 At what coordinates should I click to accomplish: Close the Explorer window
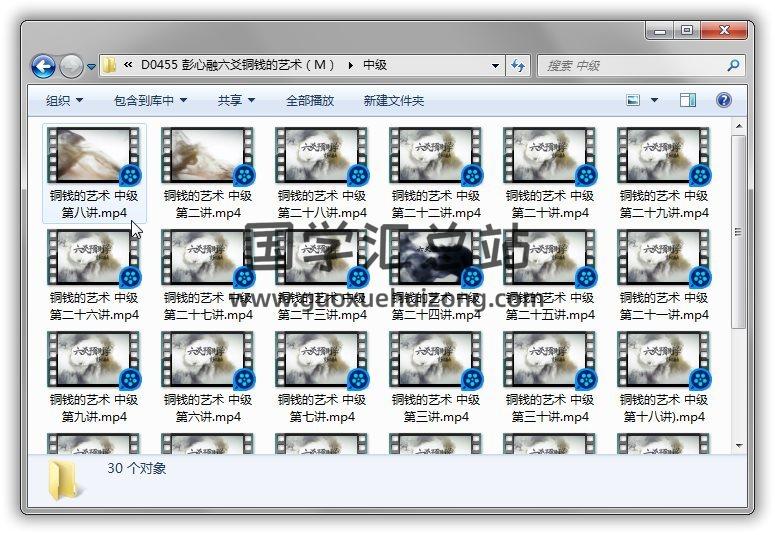click(x=724, y=31)
